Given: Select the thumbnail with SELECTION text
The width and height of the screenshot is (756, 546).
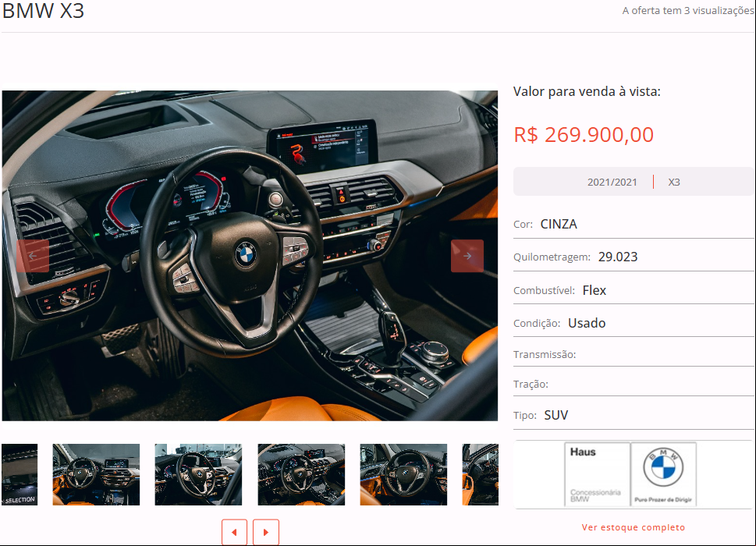Looking at the screenshot, I should pyautogui.click(x=20, y=474).
